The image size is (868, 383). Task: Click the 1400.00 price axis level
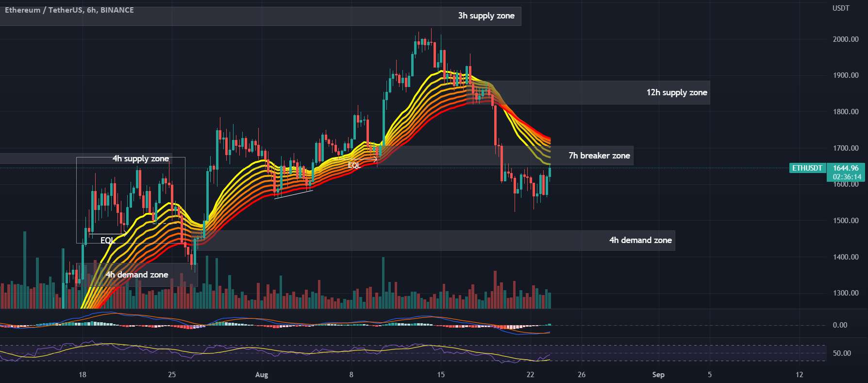(x=846, y=257)
